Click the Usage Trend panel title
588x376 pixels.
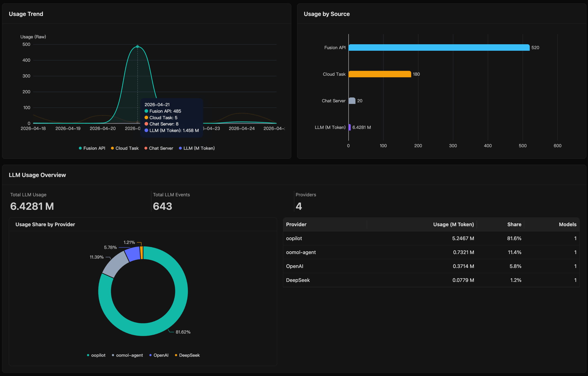click(26, 14)
